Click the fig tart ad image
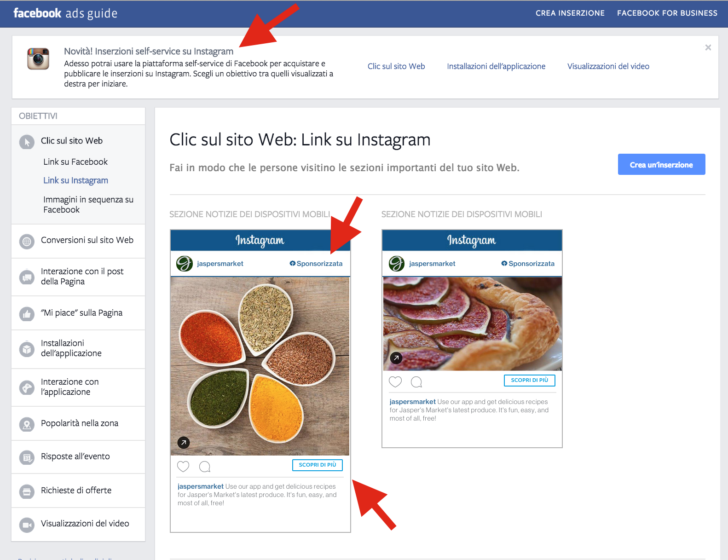728x560 pixels. pos(472,323)
